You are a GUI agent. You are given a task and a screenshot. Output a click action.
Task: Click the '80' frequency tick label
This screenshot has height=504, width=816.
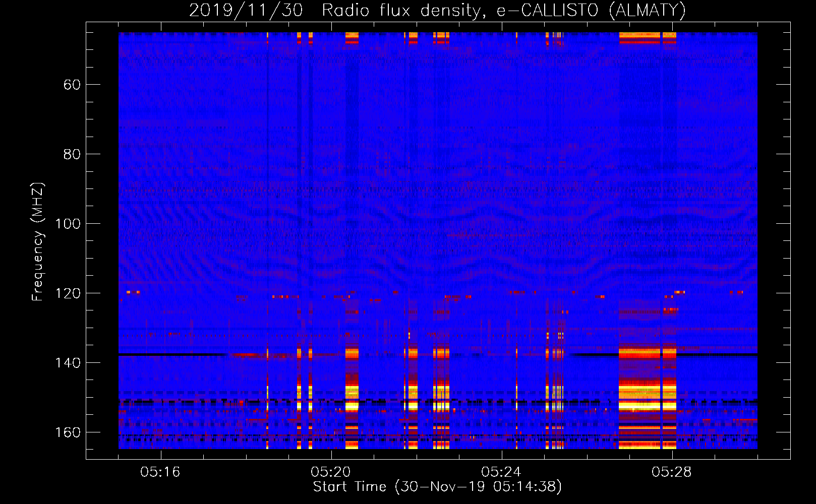coord(72,154)
